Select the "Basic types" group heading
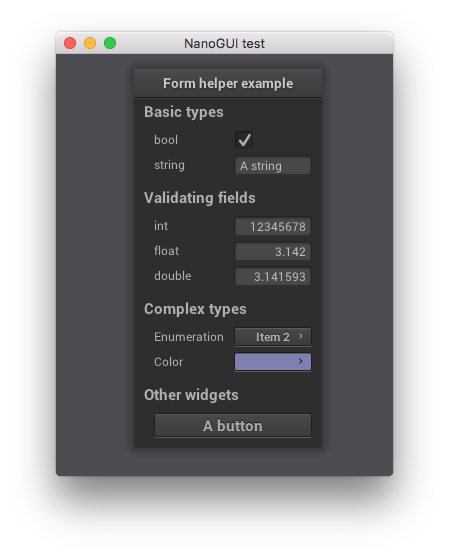449x556 pixels. click(x=184, y=112)
